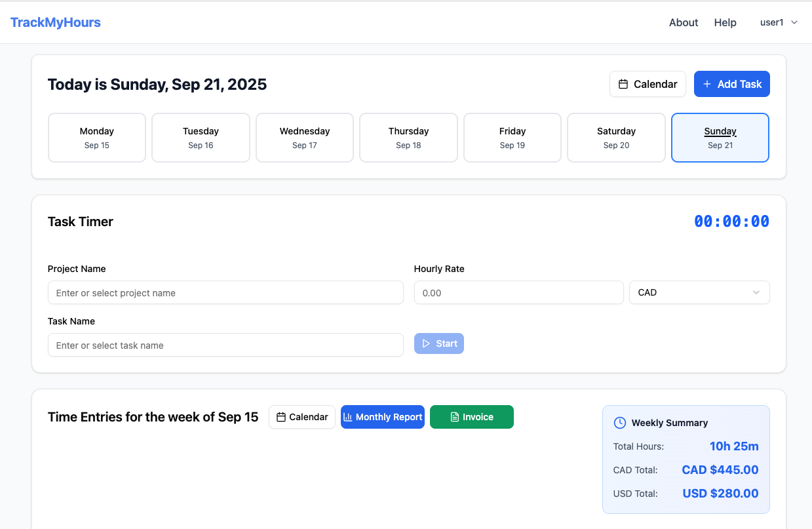Generate an Invoice
This screenshot has width=812, height=529.
pyautogui.click(x=471, y=417)
